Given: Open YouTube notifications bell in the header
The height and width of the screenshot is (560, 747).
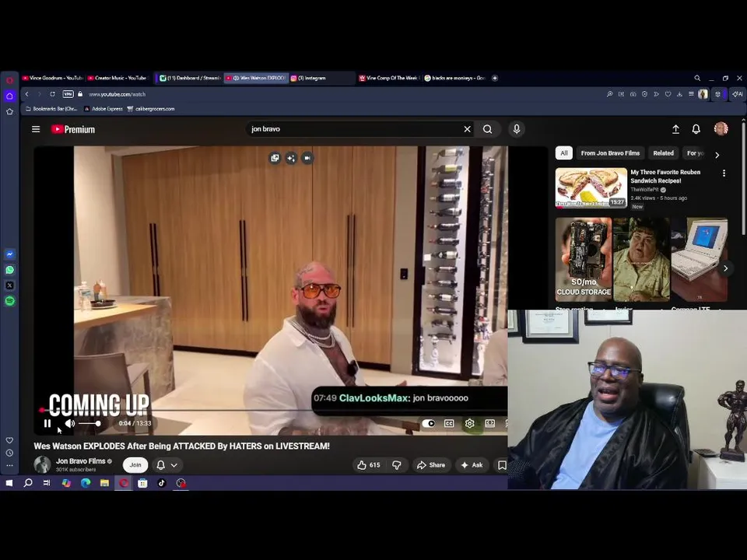Looking at the screenshot, I should pyautogui.click(x=696, y=129).
